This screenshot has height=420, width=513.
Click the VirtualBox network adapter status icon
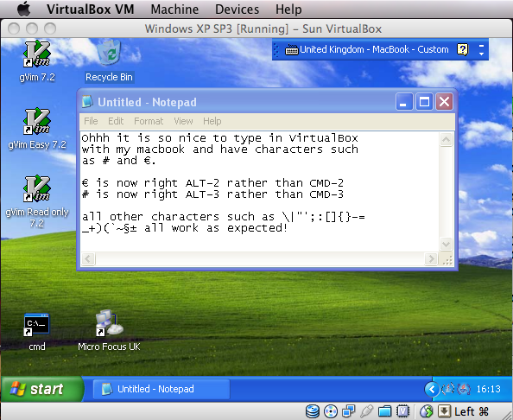pyautogui.click(x=348, y=411)
